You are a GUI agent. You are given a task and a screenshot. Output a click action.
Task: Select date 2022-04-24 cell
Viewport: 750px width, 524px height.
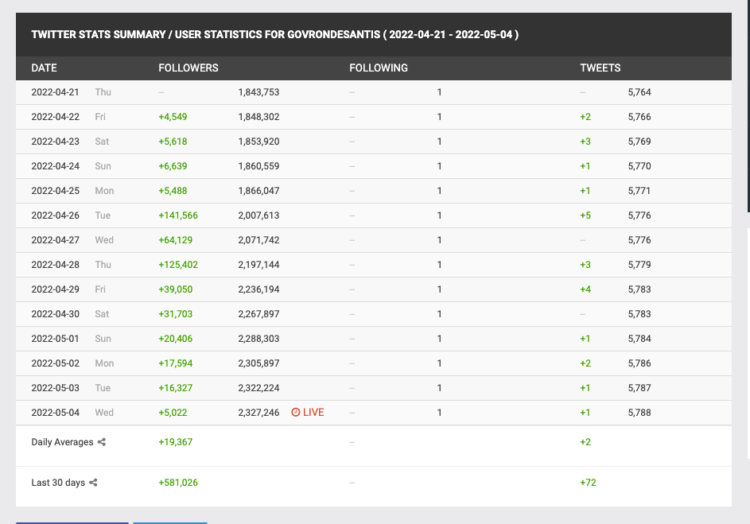[x=55, y=166]
